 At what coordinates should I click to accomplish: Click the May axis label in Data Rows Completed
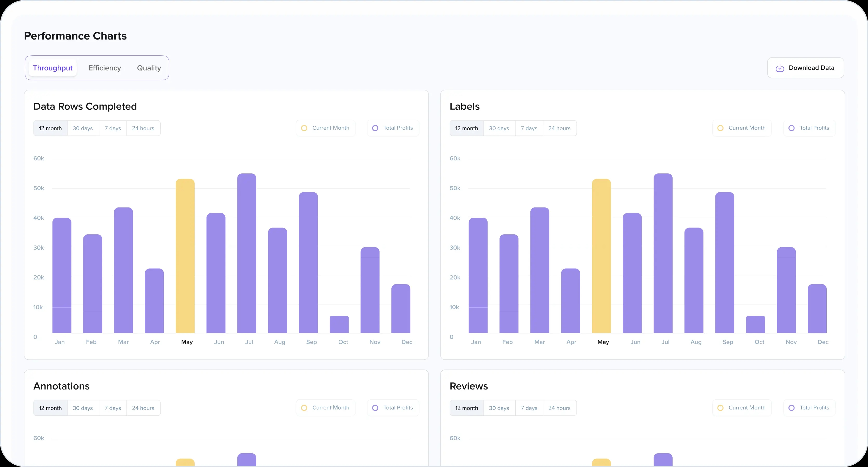click(187, 342)
